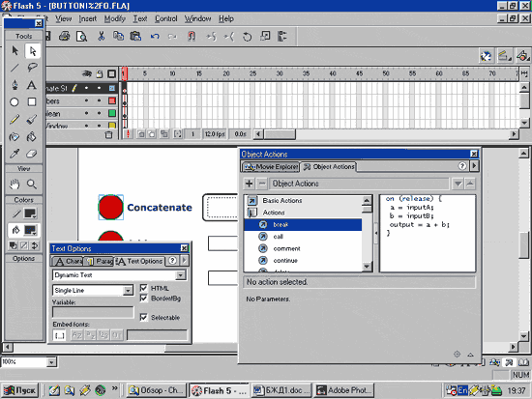Toggle lock all layers padlock icon
The height and width of the screenshot is (399, 532).
(x=100, y=73)
